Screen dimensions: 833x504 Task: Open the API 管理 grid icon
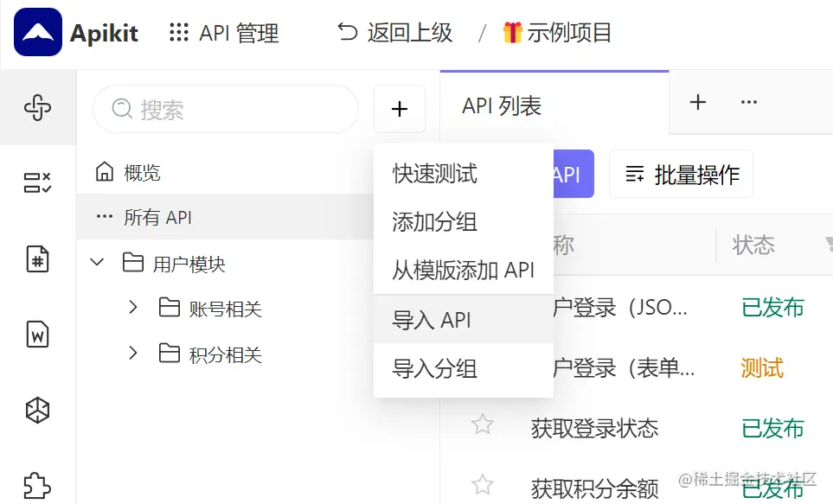(177, 33)
